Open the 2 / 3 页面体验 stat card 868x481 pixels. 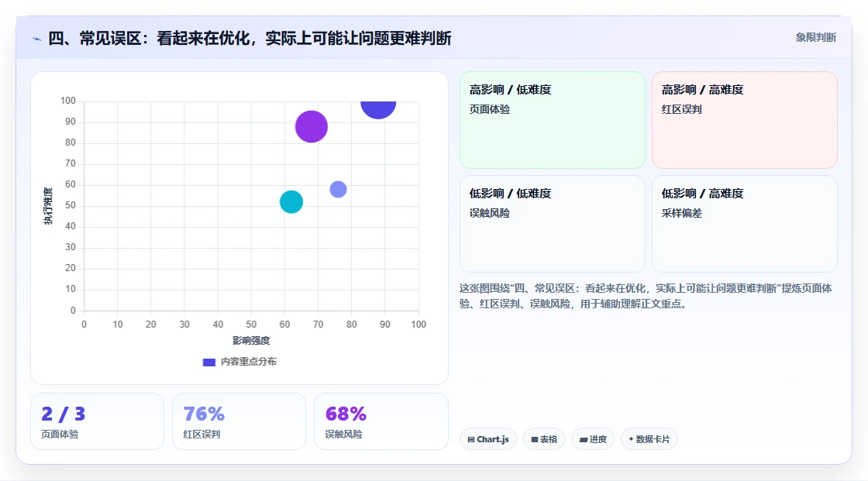click(x=98, y=421)
